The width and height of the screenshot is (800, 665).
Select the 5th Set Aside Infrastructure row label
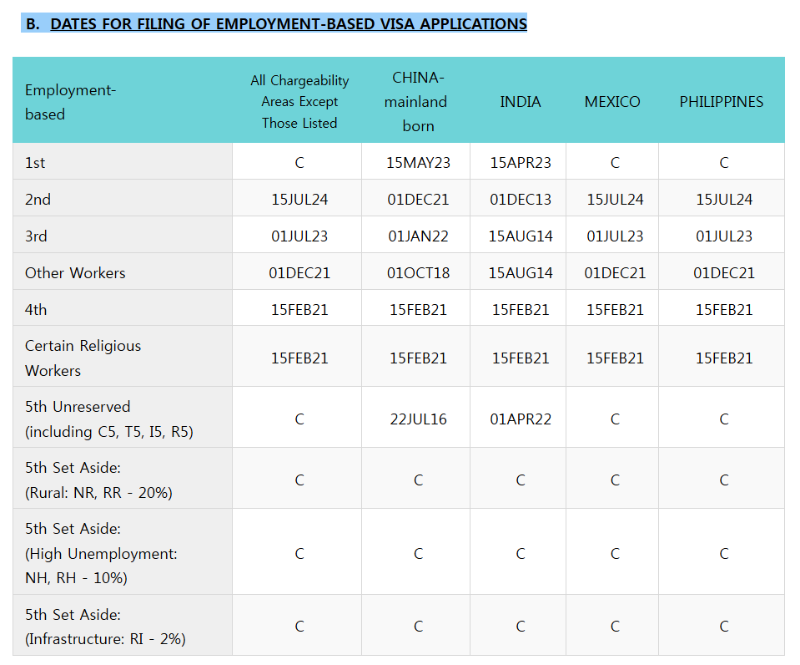(x=105, y=626)
